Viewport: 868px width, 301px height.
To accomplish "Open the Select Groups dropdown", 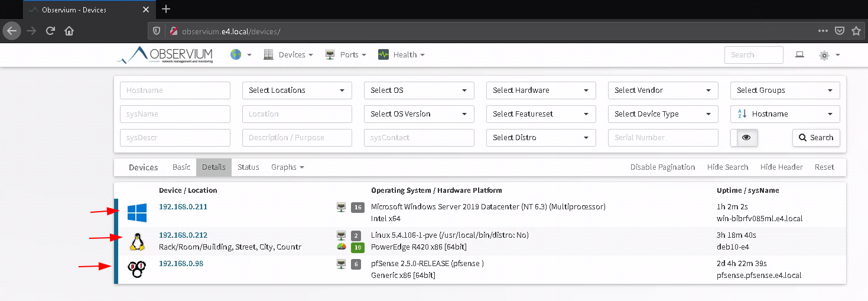I will [785, 90].
